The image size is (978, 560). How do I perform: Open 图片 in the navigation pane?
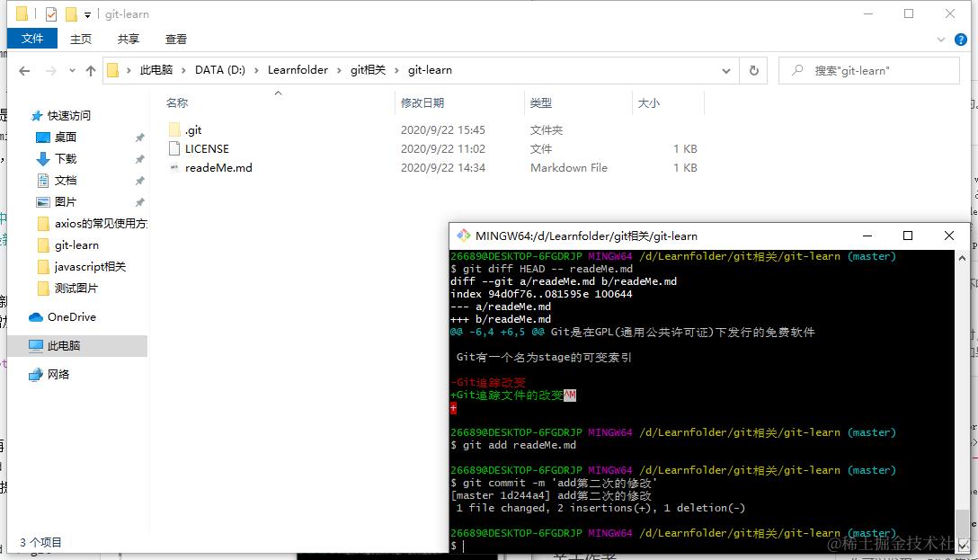point(66,201)
